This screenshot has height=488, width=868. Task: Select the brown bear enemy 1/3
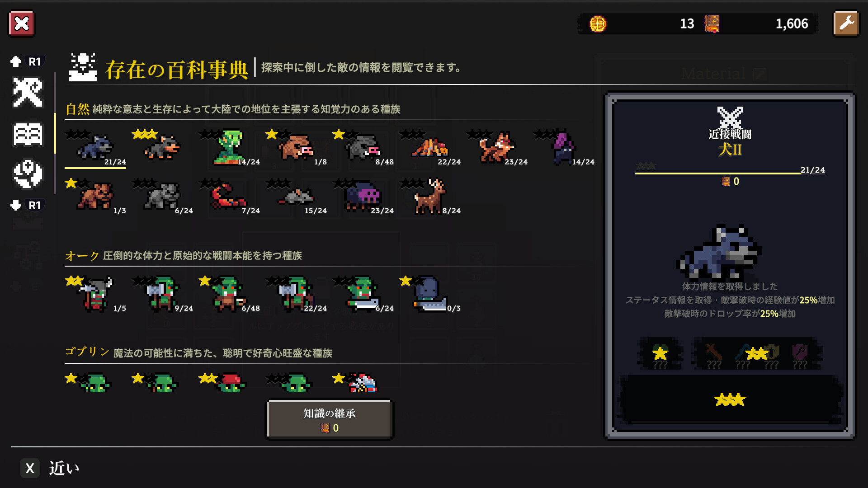(96, 196)
